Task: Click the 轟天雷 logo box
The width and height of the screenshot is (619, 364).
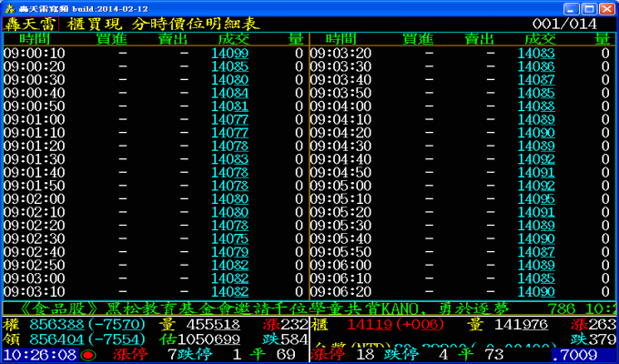Action: 31,24
